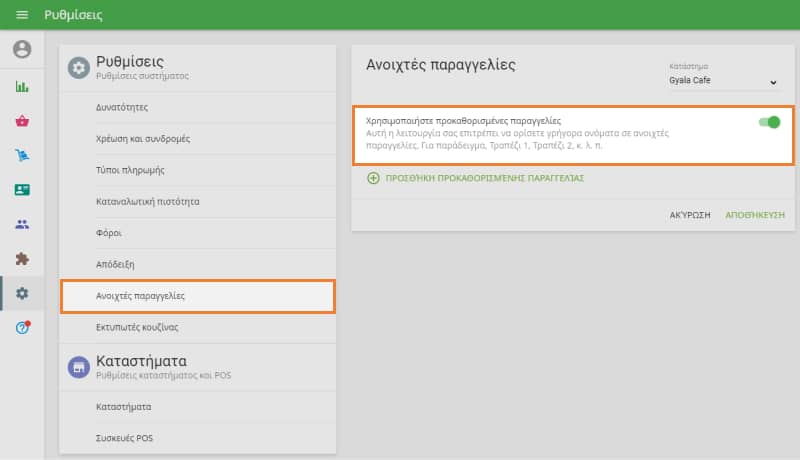Open the integrations puzzle piece icon
Screen dimensions: 800x460
coord(22,258)
